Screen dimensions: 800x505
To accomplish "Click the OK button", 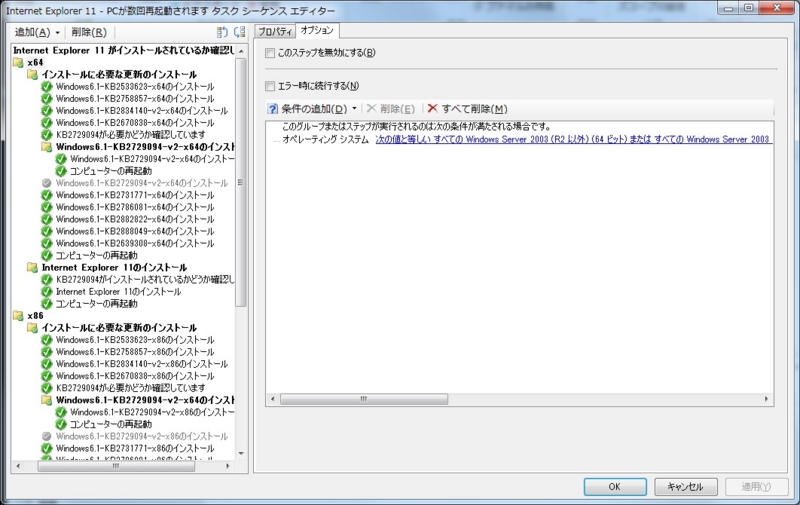I will (x=615, y=487).
